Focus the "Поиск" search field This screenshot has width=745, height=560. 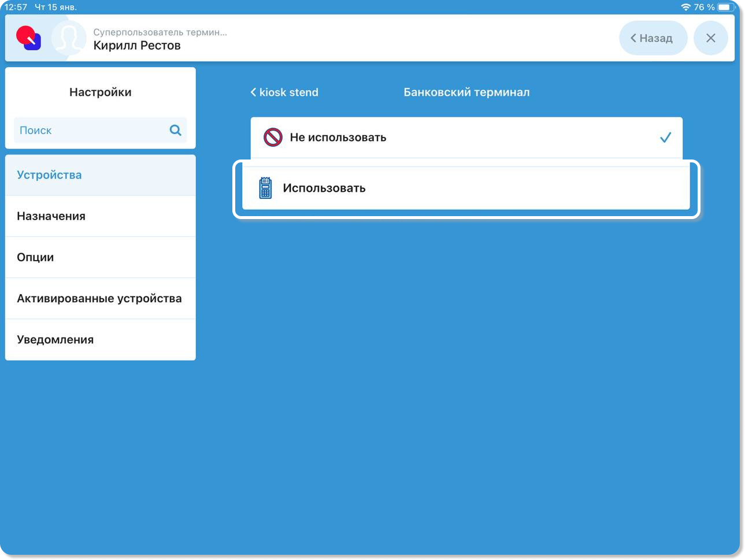click(90, 131)
